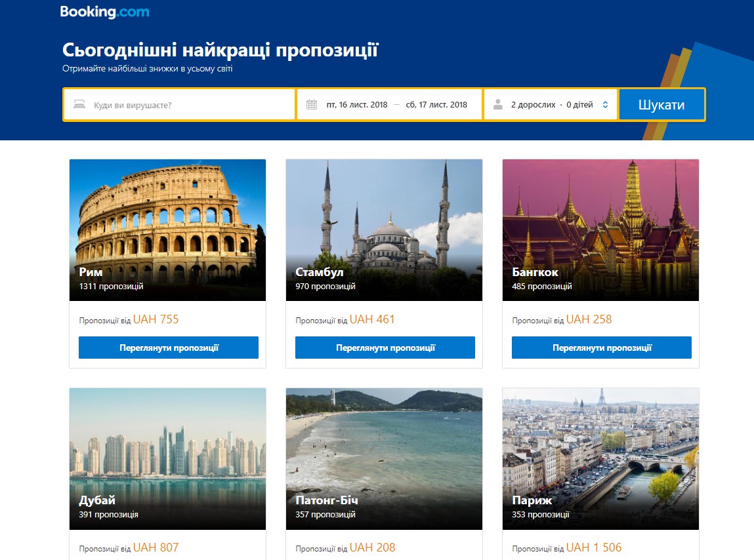
Task: Select the Стамбул city title
Action: (320, 272)
